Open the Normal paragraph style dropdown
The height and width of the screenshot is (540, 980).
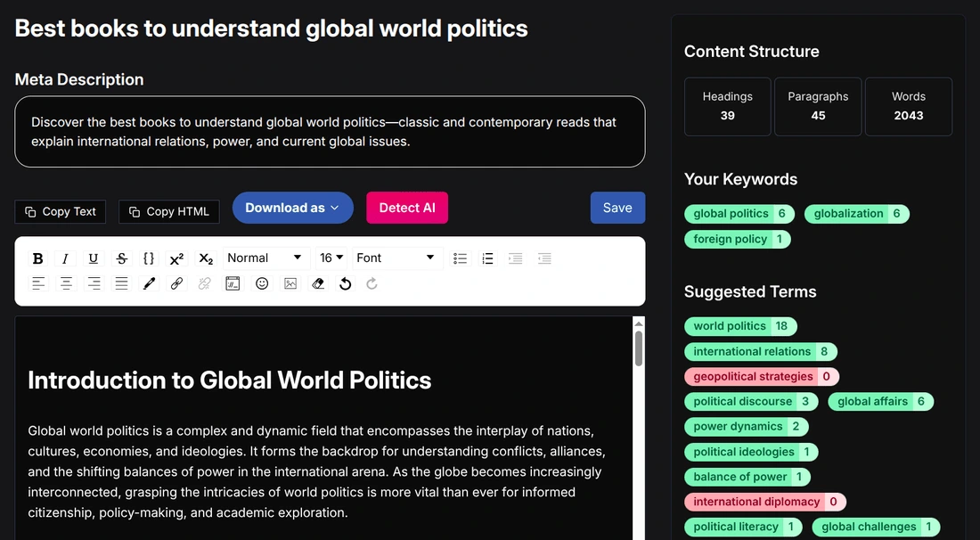(265, 258)
